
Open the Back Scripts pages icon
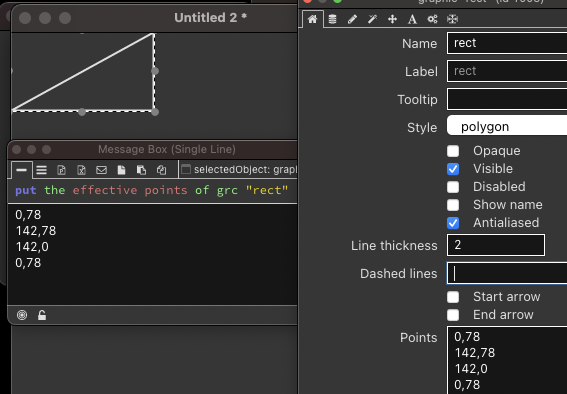click(x=141, y=170)
